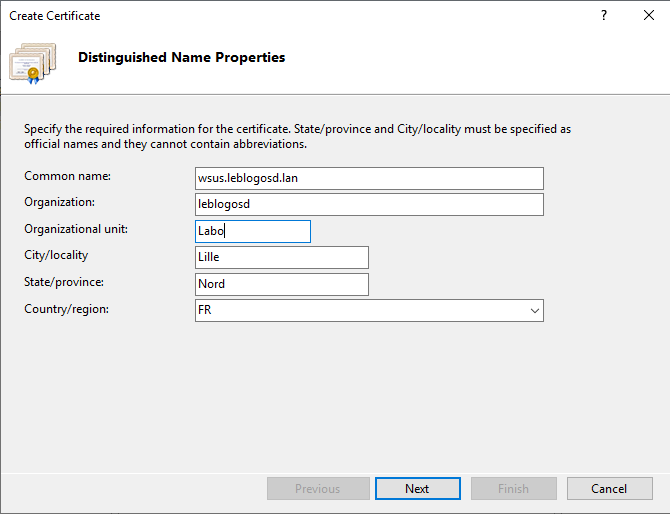Click the certificate icon in the header

[33, 62]
